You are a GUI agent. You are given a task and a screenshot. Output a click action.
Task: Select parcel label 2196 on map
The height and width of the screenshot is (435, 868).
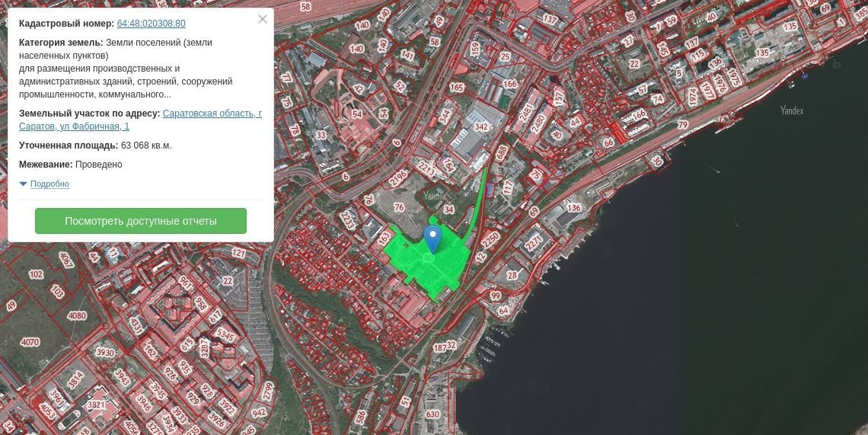(398, 178)
